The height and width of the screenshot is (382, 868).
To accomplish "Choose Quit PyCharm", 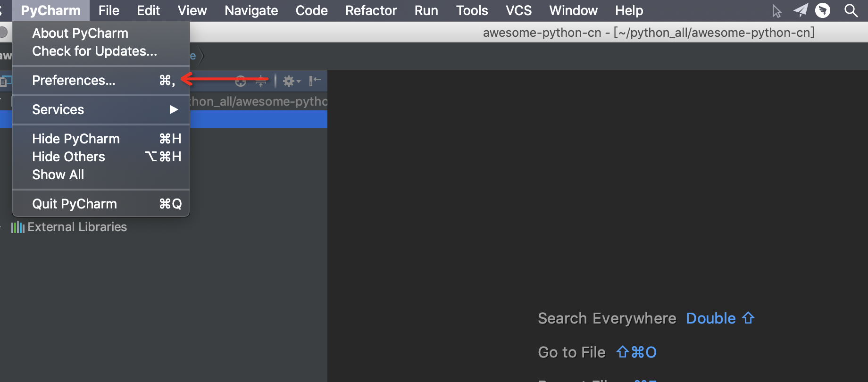I will (101, 204).
